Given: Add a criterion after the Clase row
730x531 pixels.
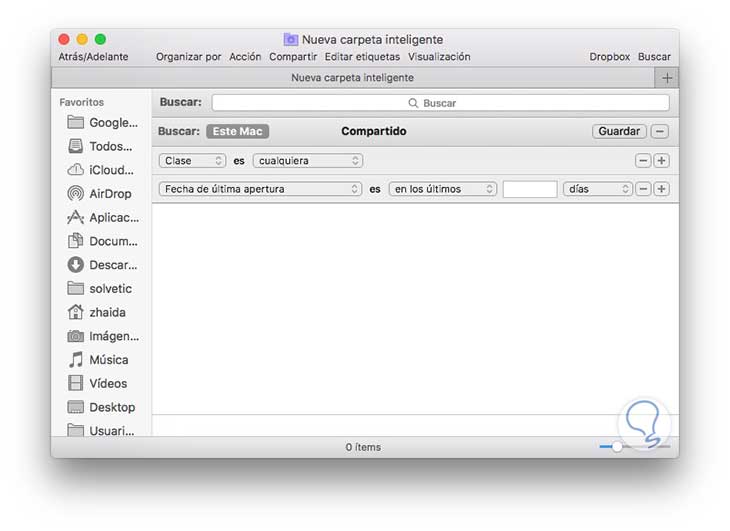Looking at the screenshot, I should coord(662,161).
